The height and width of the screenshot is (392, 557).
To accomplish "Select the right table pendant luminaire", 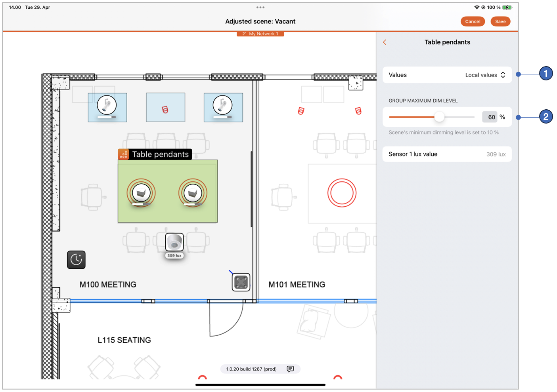I will (193, 193).
